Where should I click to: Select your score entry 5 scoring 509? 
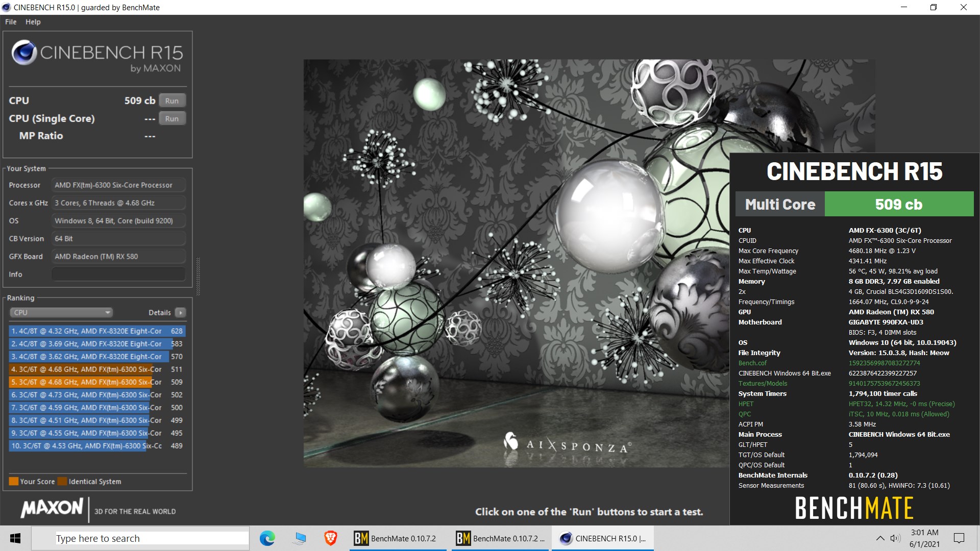point(97,382)
